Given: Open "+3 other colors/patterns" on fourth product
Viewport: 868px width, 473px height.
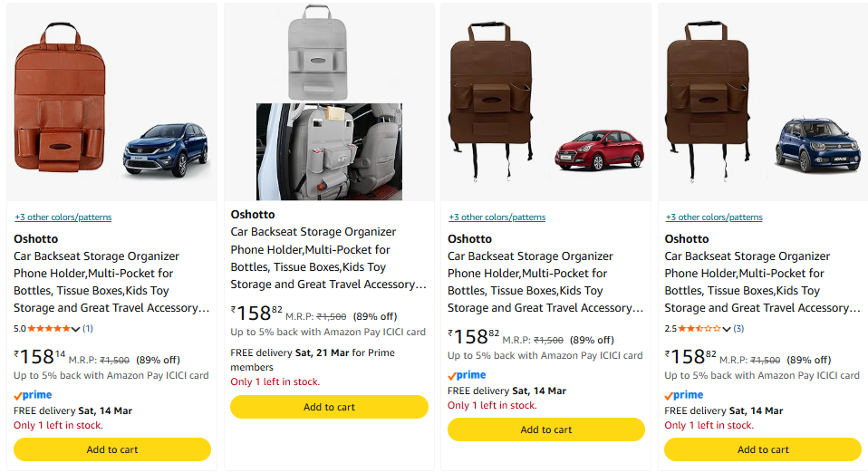Looking at the screenshot, I should tap(714, 217).
